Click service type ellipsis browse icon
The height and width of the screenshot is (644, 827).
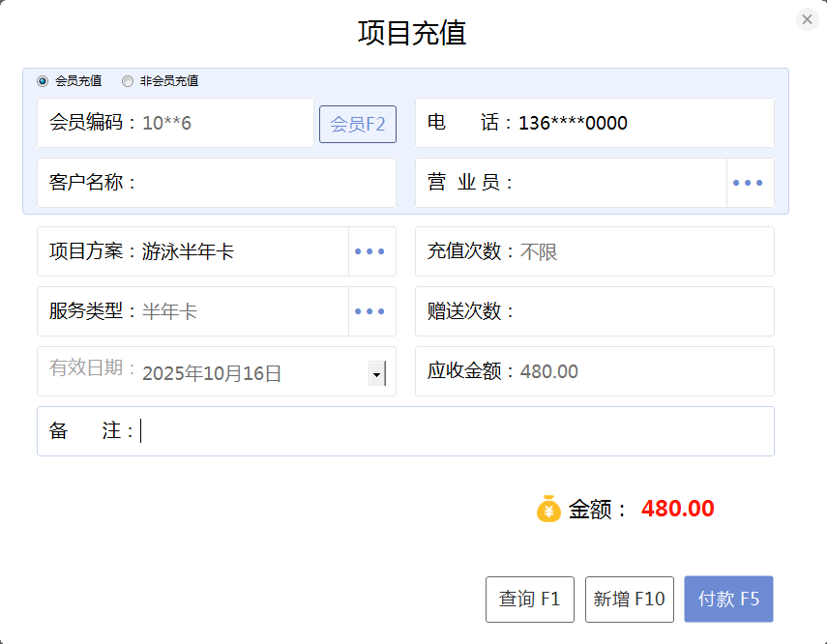tap(369, 311)
